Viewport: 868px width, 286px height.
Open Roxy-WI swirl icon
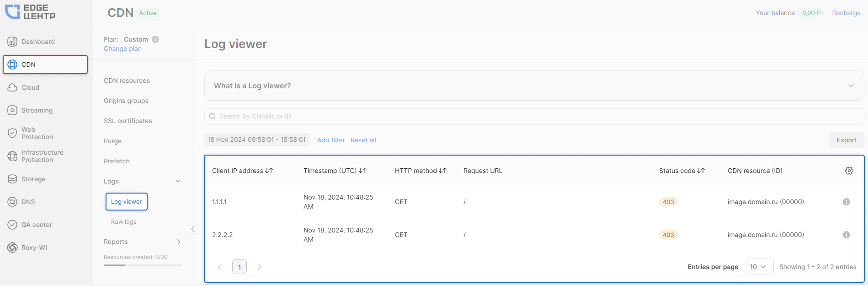click(12, 248)
